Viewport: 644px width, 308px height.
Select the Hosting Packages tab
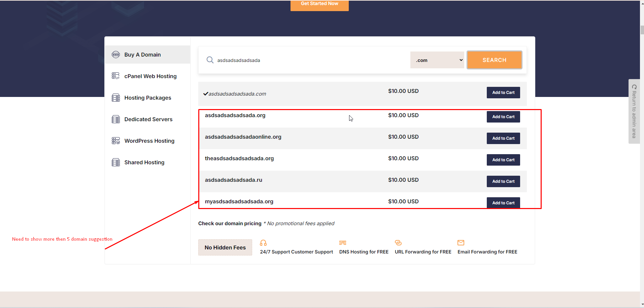(x=147, y=98)
